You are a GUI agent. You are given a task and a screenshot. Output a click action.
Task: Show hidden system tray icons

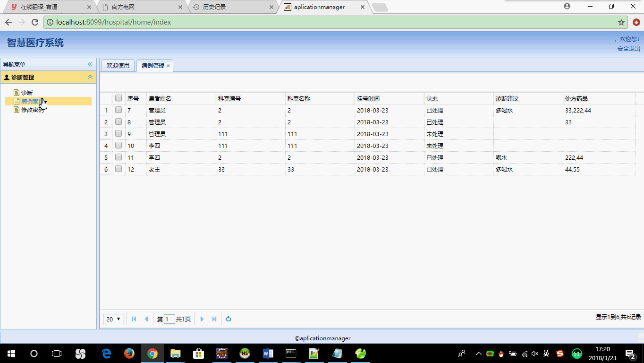click(478, 354)
